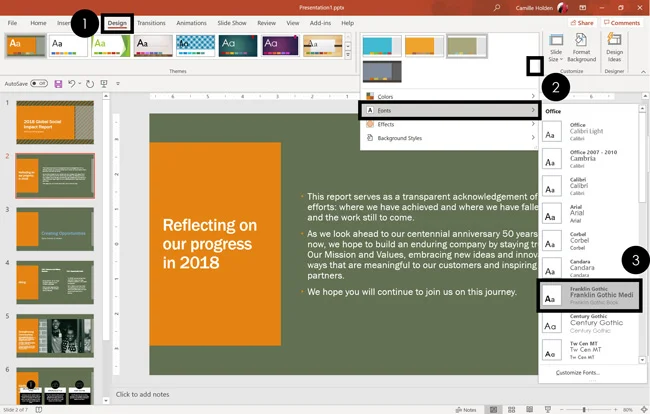Open the Add-ins tab
This screenshot has width=650, height=414.
click(320, 23)
